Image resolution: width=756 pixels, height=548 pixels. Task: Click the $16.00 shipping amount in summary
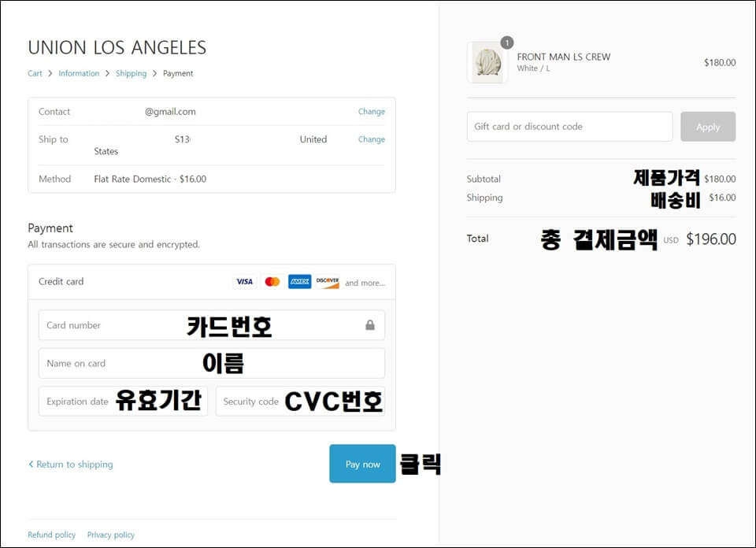722,198
